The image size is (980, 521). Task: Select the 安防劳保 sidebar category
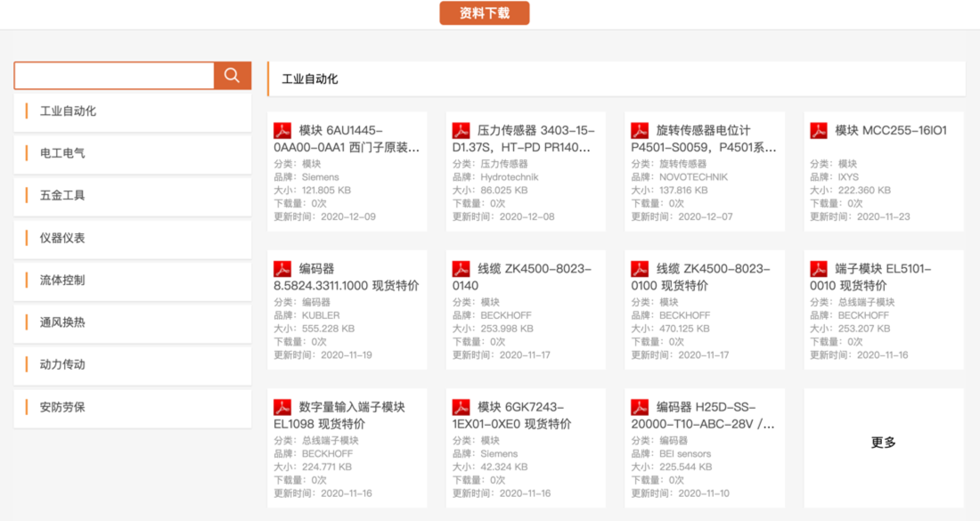pos(62,407)
